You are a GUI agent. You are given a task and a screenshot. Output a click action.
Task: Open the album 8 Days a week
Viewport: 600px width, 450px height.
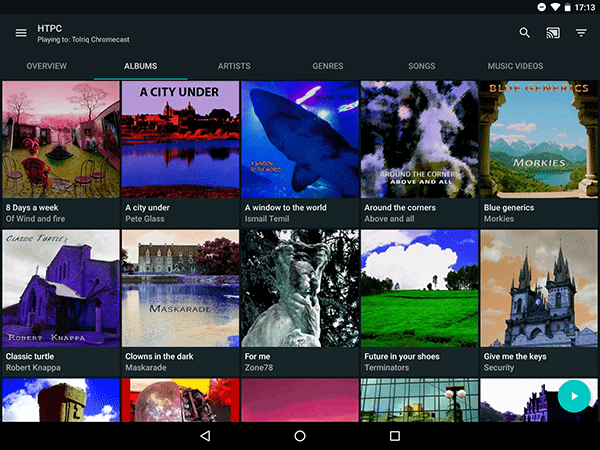coord(60,140)
